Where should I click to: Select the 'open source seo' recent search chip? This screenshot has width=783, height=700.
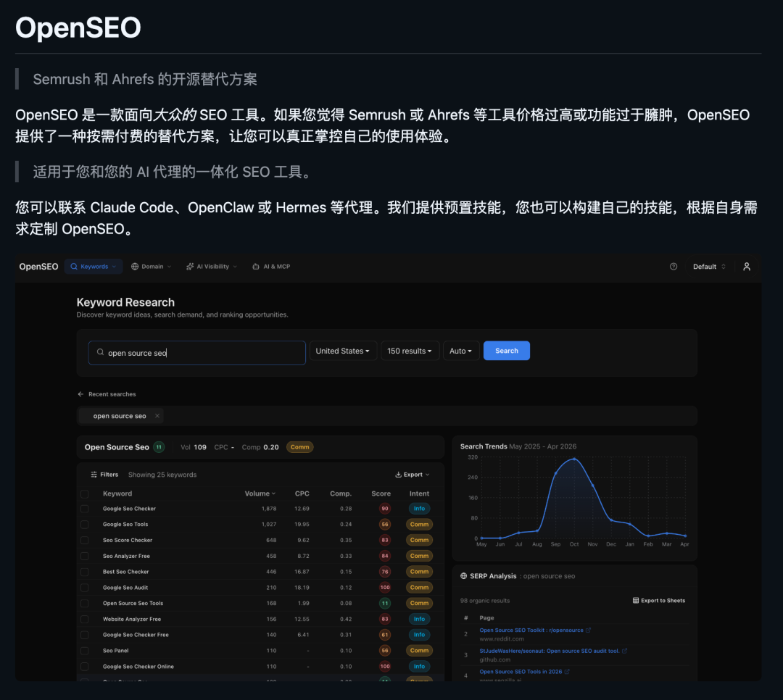(120, 415)
